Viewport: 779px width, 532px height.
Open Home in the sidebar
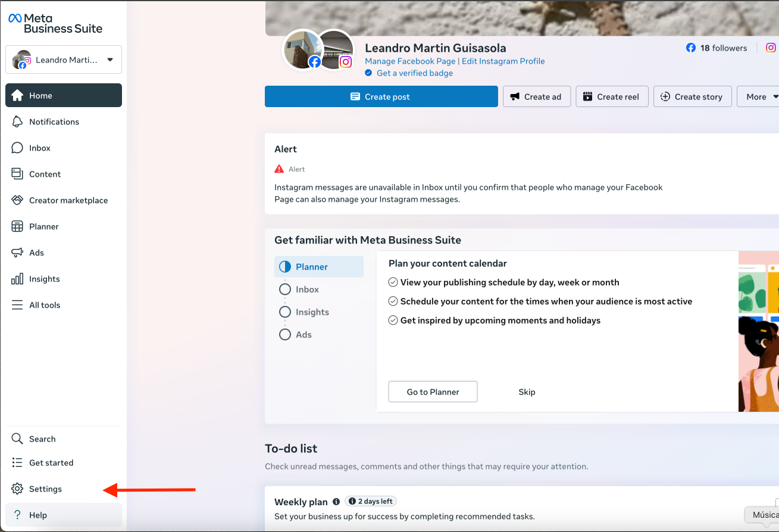click(x=64, y=95)
